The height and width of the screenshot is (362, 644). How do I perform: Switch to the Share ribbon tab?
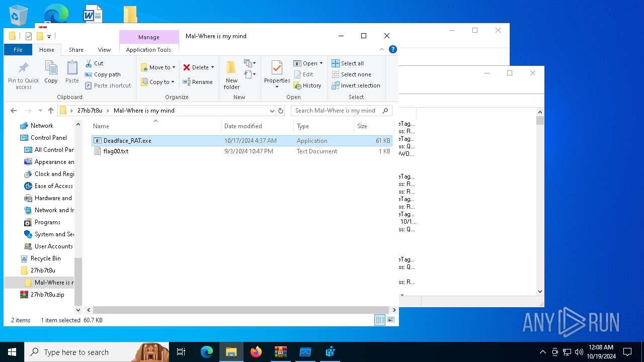(x=76, y=50)
